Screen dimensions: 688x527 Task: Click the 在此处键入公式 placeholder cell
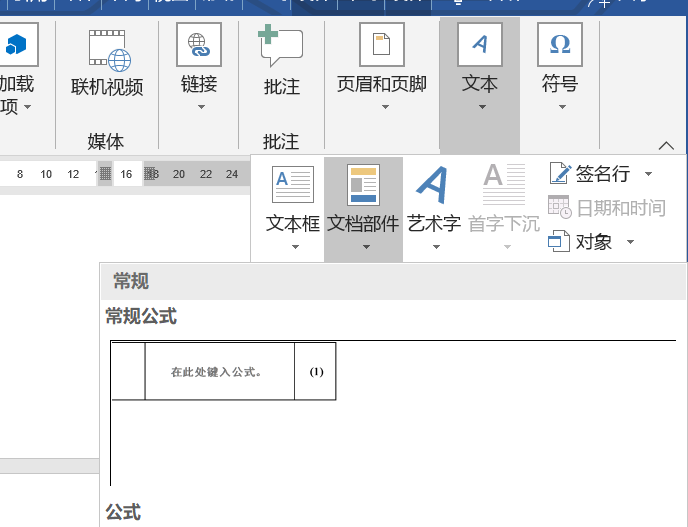(219, 372)
